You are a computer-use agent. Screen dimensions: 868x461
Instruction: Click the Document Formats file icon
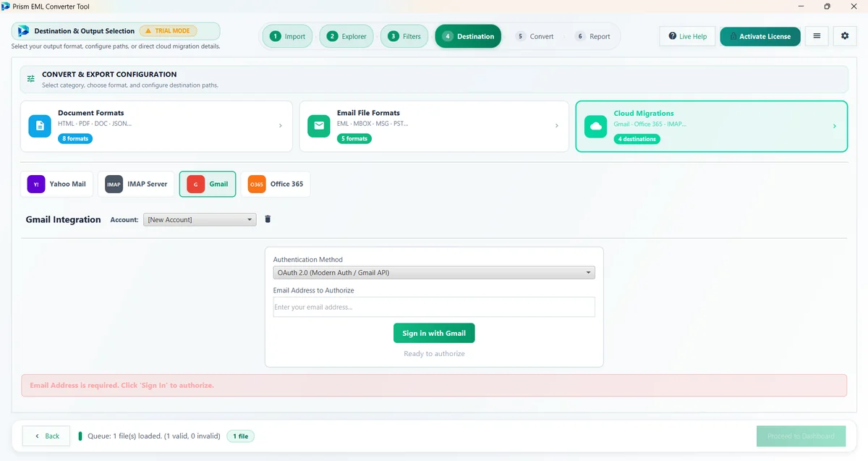pos(40,126)
